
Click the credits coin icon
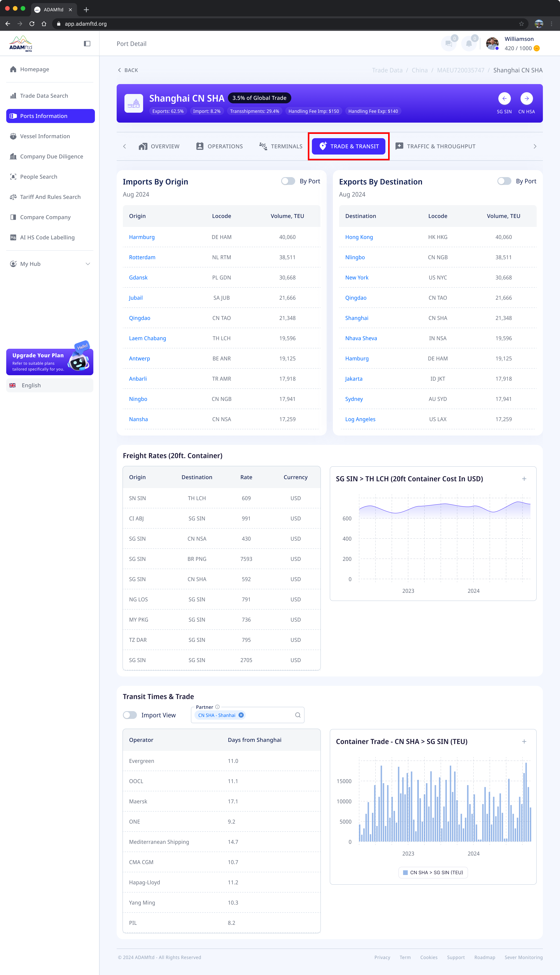(536, 48)
